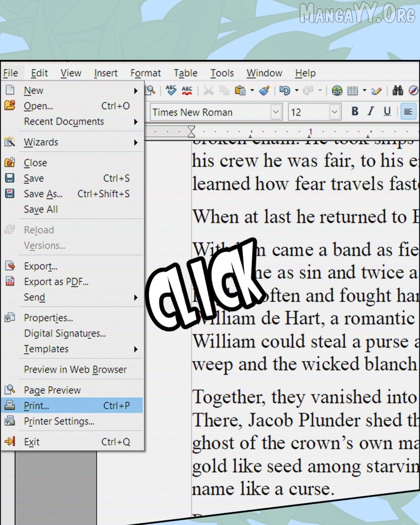Click the Paste clipboard icon
The width and height of the screenshot is (420, 525).
pyautogui.click(x=240, y=90)
